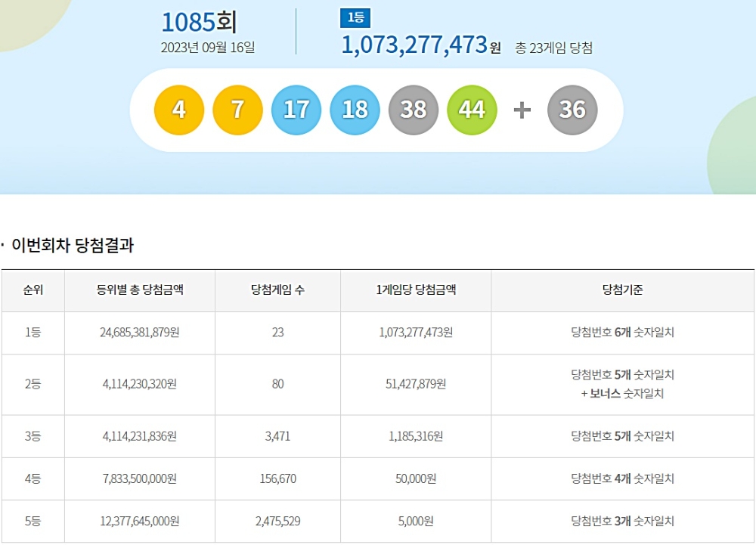
Task: Click the plus sign before bonus ball
Action: click(522, 110)
